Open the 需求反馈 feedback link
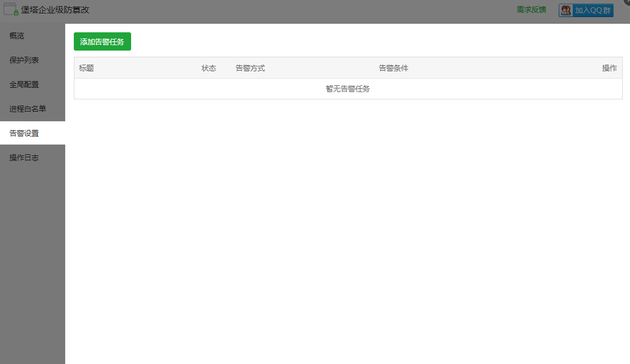 pos(531,10)
